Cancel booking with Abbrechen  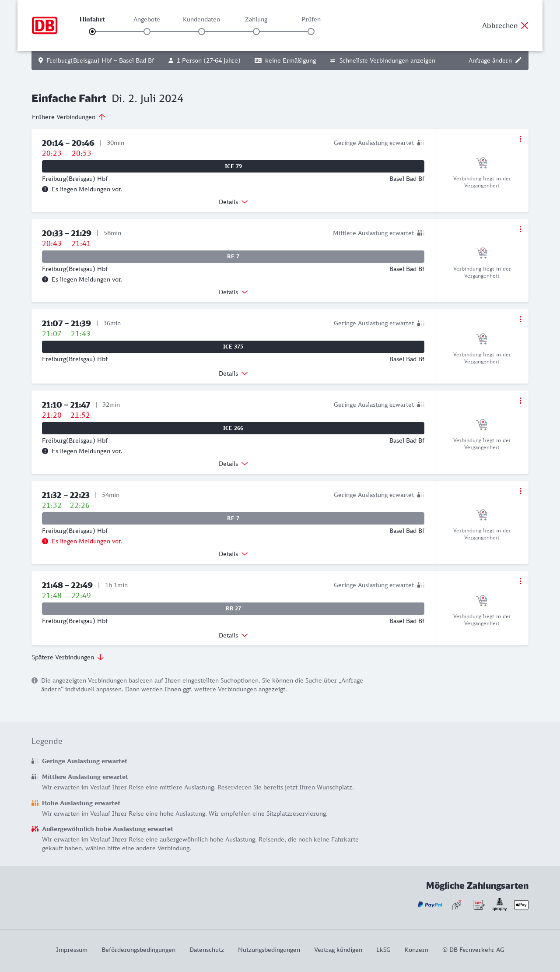click(x=505, y=25)
